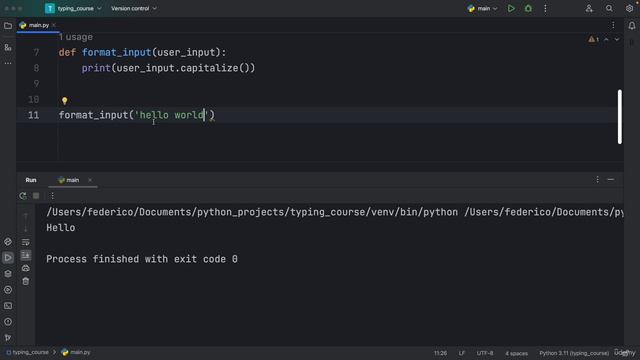Open the typing_course project dropdown

(x=73, y=9)
